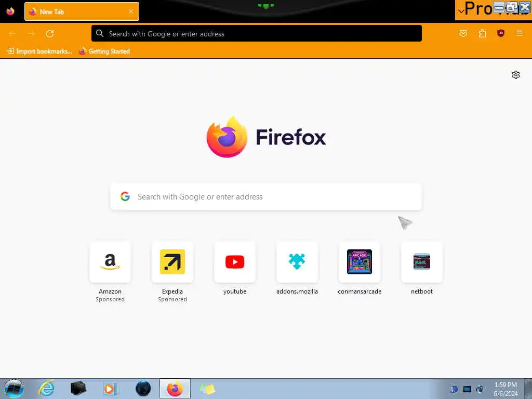Open new tab personalize gear icon
Viewport: 532px width, 399px height.
click(516, 75)
